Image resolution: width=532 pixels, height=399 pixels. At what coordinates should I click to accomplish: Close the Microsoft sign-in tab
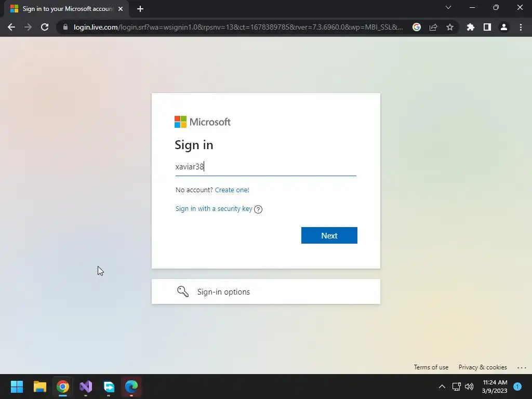click(121, 9)
